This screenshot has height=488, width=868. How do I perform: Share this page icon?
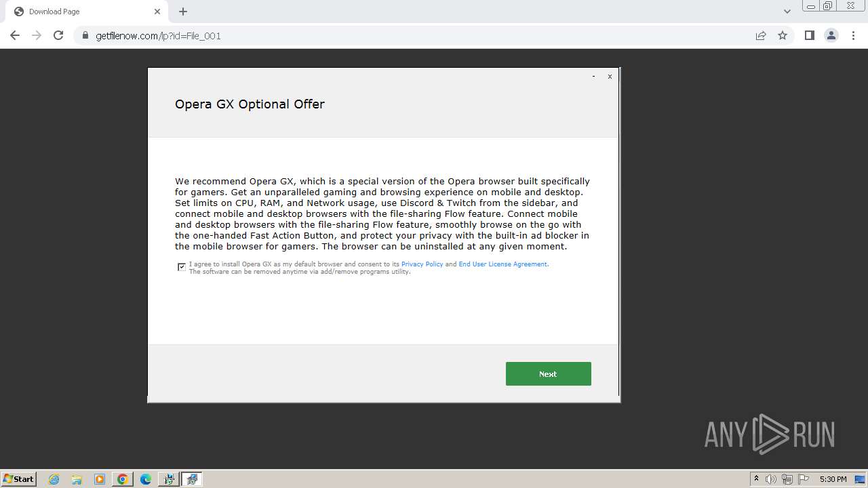point(761,36)
